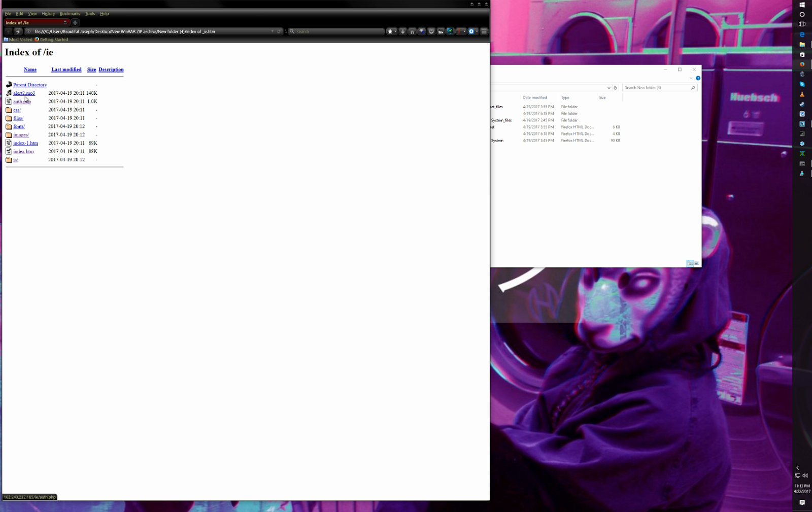Focus the Firefox Search box
Viewport: 812px width, 512px height.
point(336,31)
